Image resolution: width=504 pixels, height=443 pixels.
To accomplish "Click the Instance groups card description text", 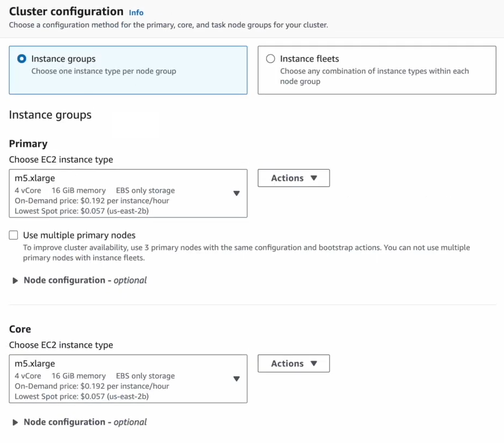I will 104,71.
